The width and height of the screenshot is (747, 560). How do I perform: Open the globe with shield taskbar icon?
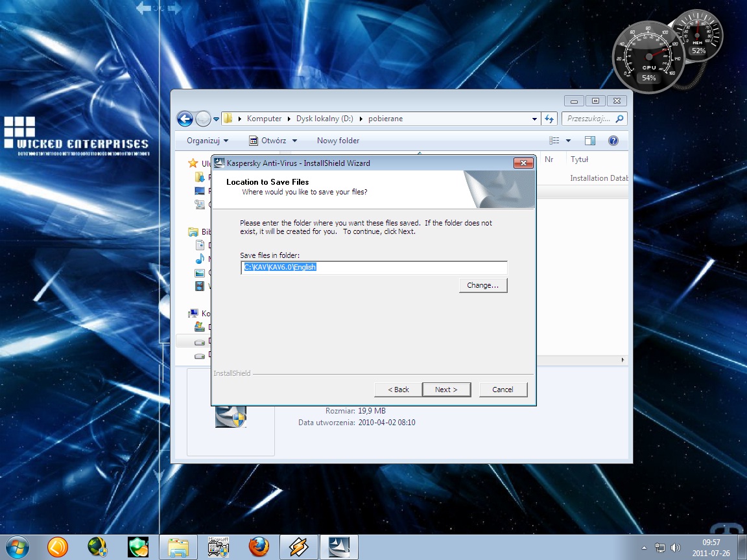click(x=98, y=547)
